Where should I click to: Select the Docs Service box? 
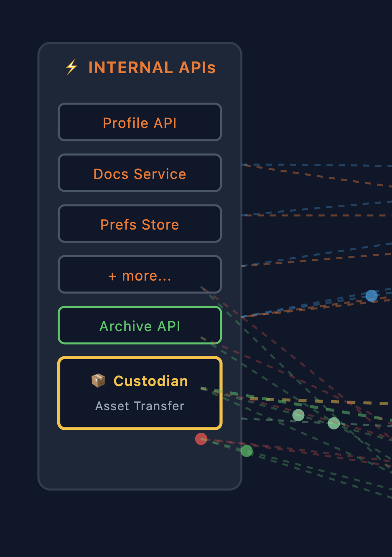[140, 173]
